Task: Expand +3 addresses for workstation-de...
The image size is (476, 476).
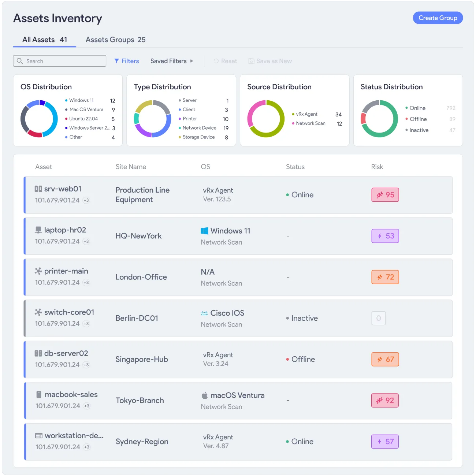Action: (87, 447)
